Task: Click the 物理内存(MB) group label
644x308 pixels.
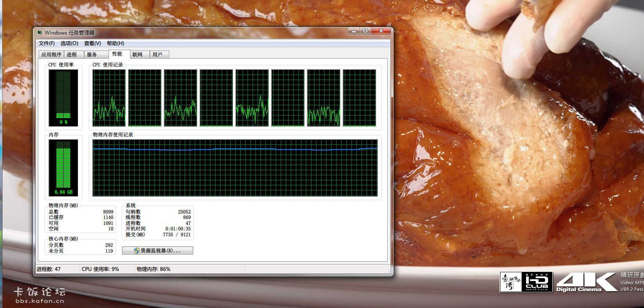Action: click(x=63, y=205)
